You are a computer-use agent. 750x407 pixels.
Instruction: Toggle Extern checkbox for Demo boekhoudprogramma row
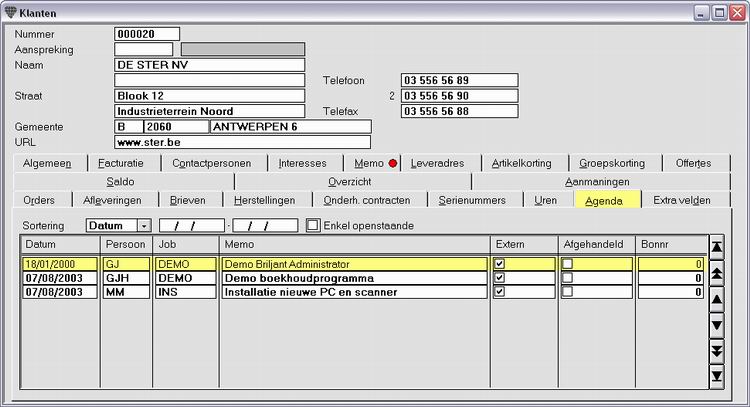click(499, 278)
